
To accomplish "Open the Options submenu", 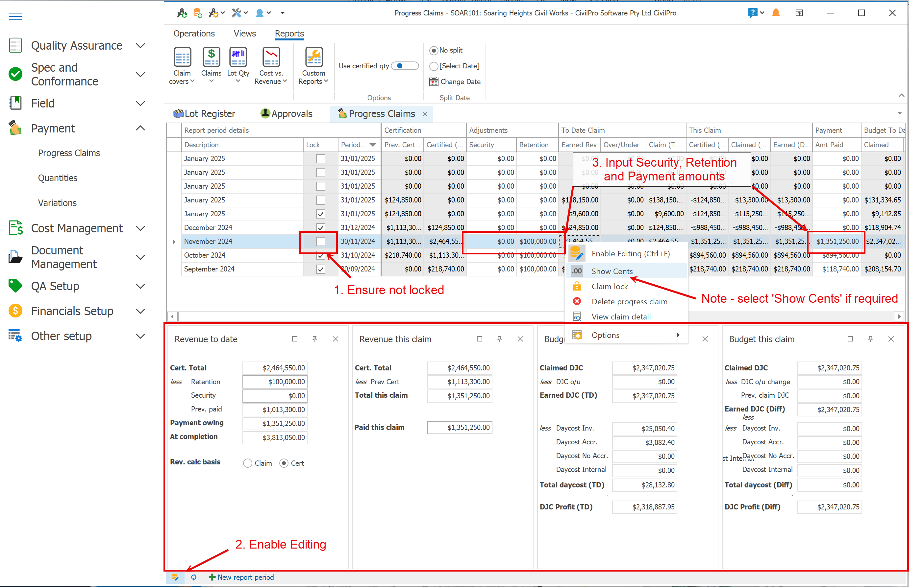I will pyautogui.click(x=626, y=335).
